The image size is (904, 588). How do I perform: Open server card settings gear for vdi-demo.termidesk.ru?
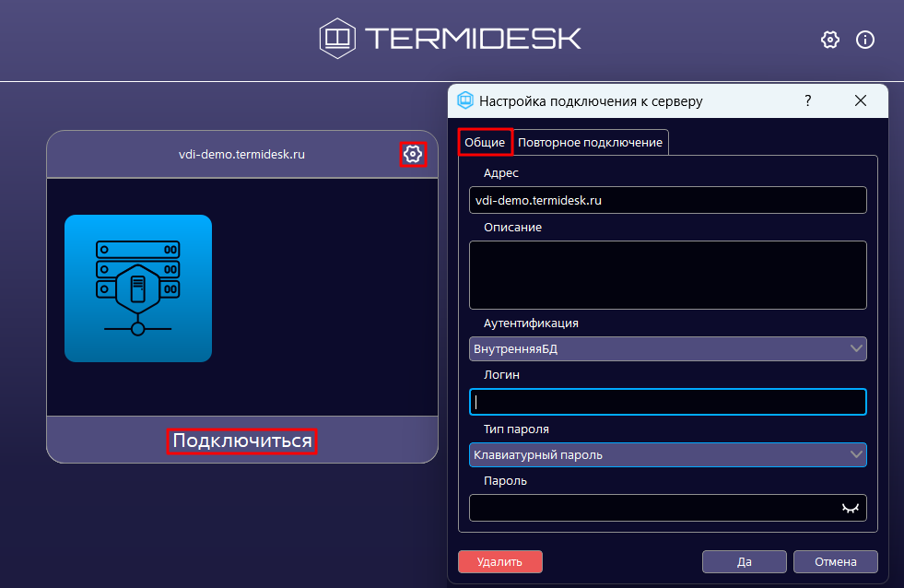pyautogui.click(x=413, y=154)
